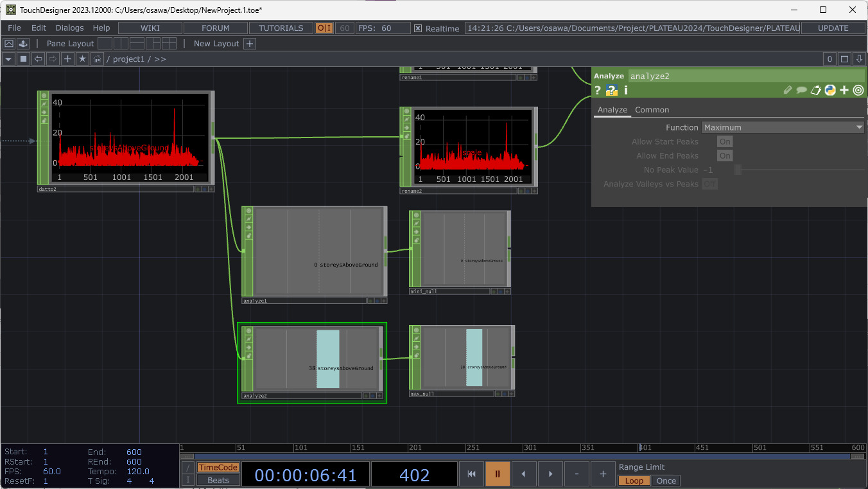Toggle the top flag on the max_null node
Screen dimensions: 868x489
click(417, 330)
